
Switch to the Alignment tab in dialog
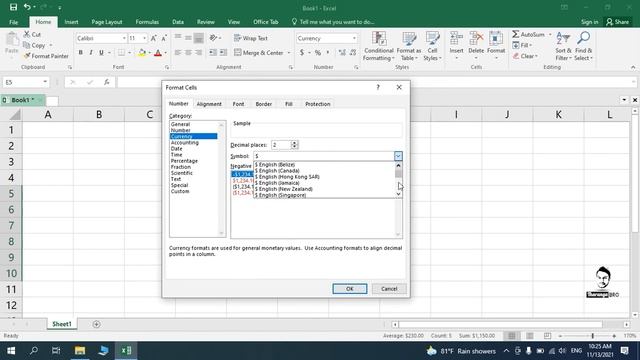pos(209,104)
